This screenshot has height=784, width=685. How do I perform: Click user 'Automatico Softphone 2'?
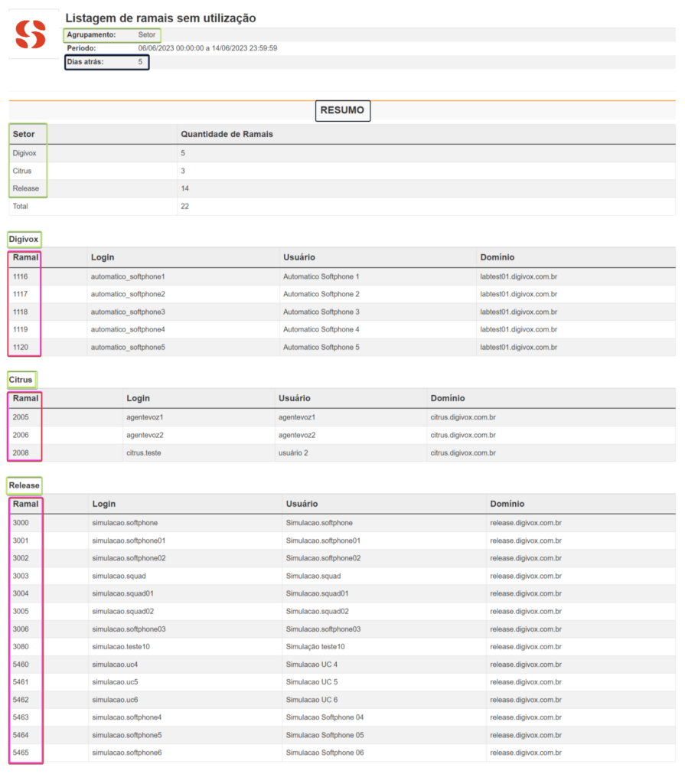[321, 294]
